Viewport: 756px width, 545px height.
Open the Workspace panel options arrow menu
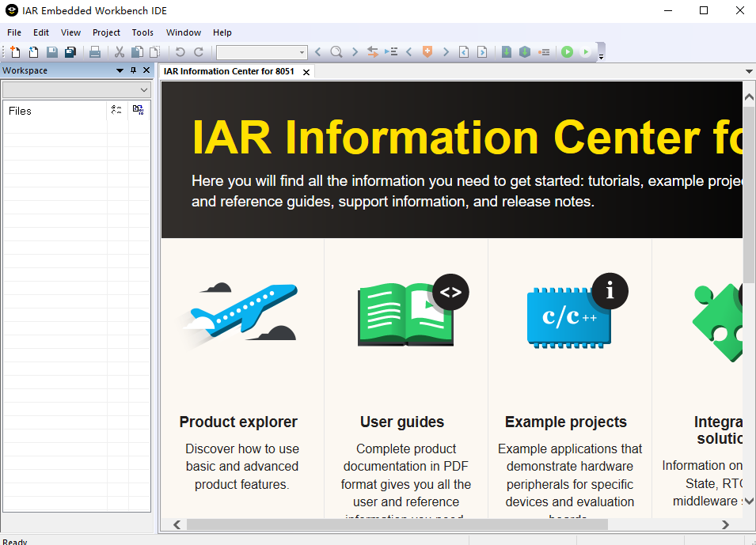120,70
